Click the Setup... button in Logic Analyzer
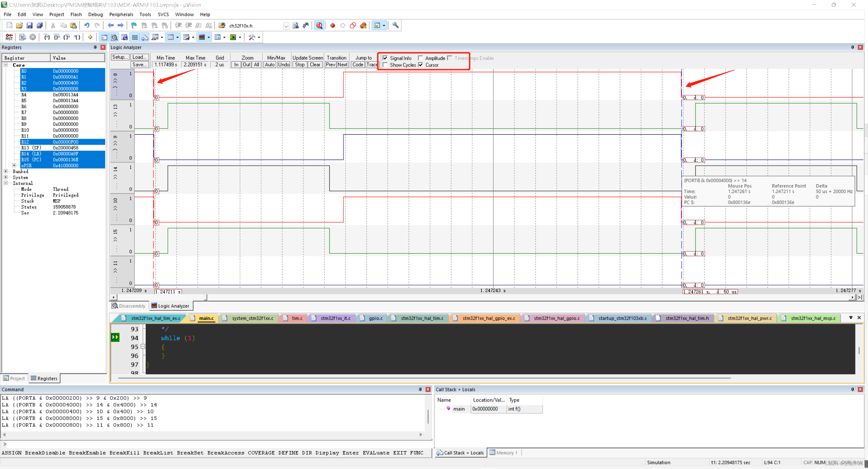Image resolution: width=868 pixels, height=469 pixels. [120, 57]
